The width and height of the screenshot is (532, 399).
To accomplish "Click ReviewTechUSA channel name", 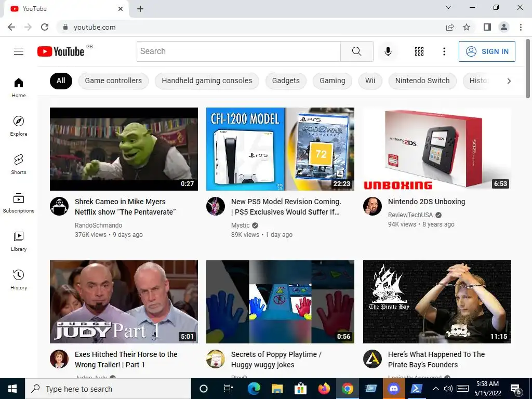I will click(x=410, y=215).
